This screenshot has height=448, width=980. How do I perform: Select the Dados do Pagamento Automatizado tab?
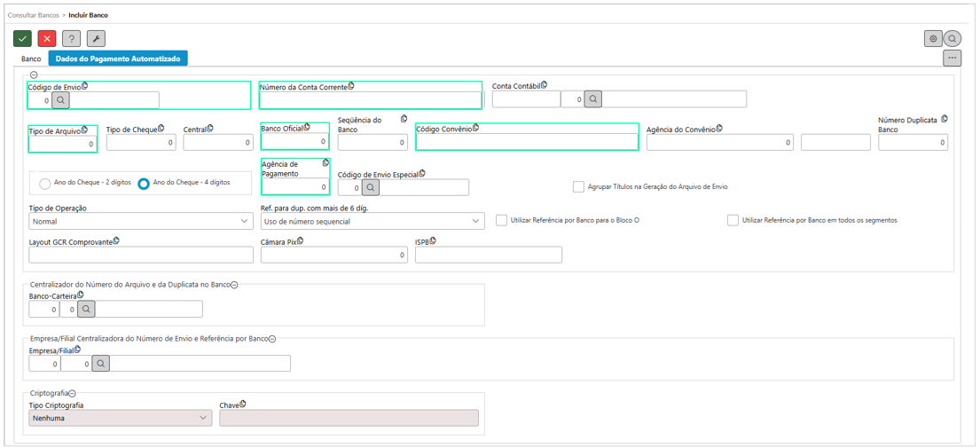click(118, 59)
